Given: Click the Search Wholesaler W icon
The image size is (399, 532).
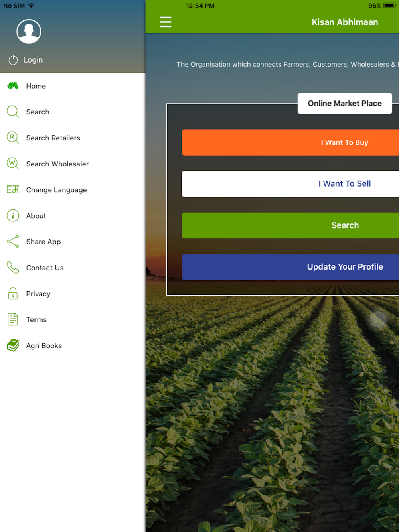Looking at the screenshot, I should tap(13, 164).
